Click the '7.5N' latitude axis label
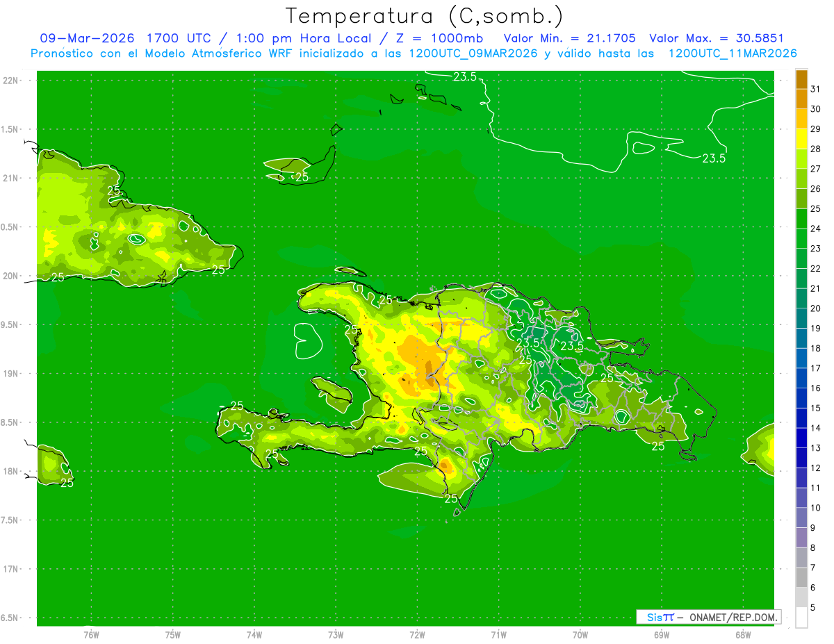 pyautogui.click(x=10, y=520)
